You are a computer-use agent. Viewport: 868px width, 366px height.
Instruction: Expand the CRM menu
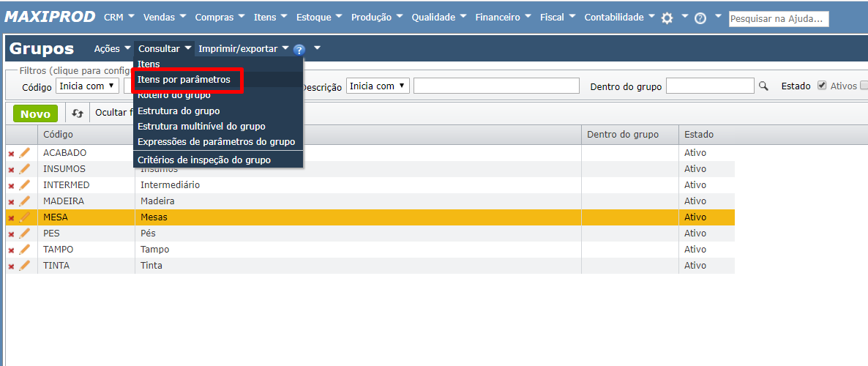click(x=119, y=17)
